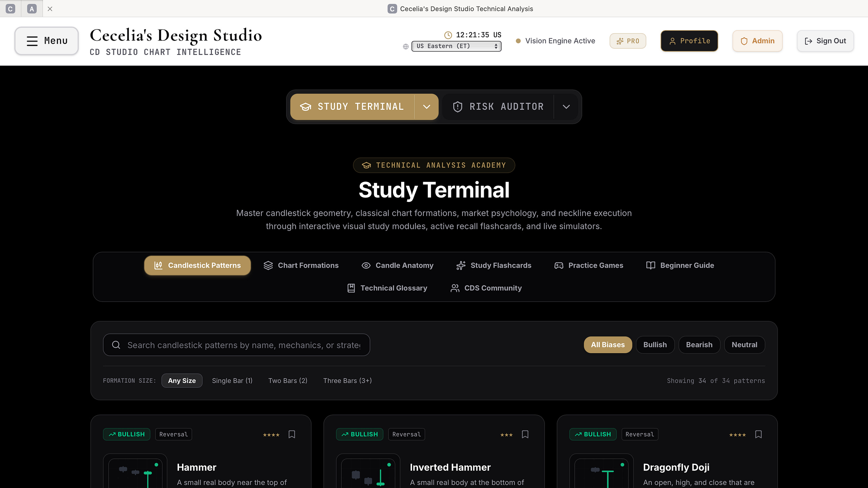Select the Candlestick Patterns tab

[x=197, y=265]
